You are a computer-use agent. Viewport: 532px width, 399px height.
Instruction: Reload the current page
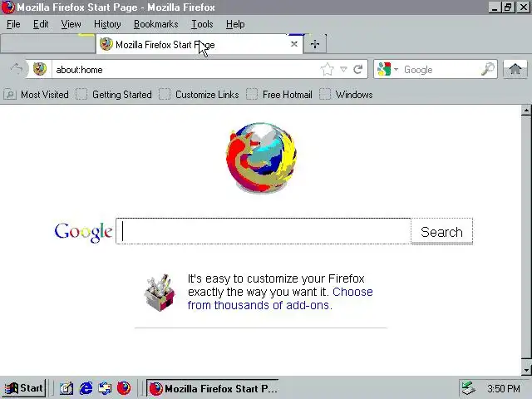tap(358, 69)
